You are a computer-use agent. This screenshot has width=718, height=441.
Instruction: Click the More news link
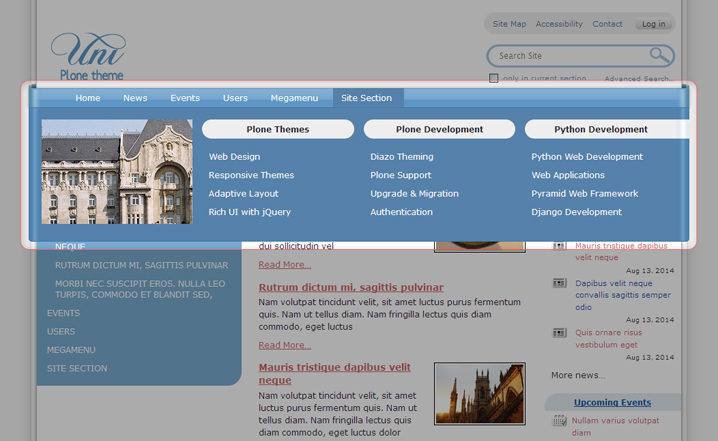(578, 375)
